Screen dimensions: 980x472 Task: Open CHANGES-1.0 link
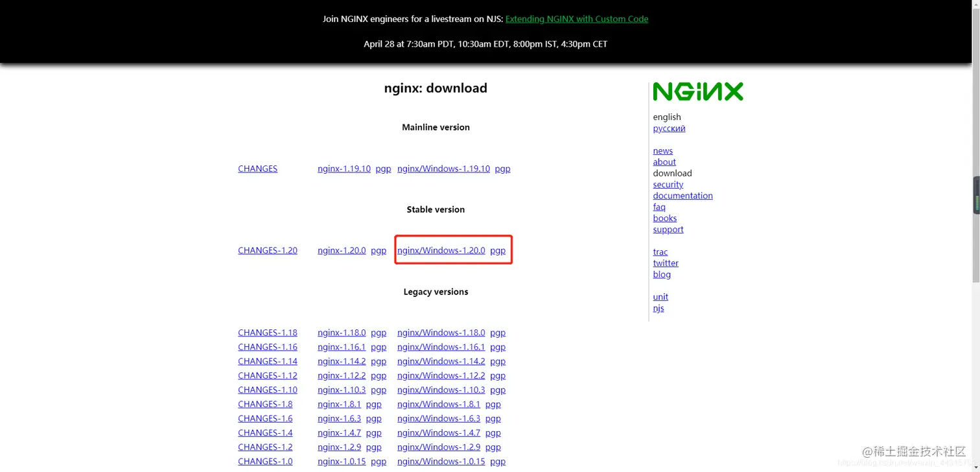pos(265,461)
